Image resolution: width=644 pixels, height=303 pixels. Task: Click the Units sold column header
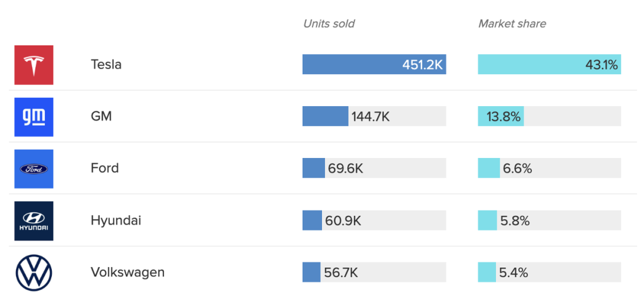tap(329, 24)
